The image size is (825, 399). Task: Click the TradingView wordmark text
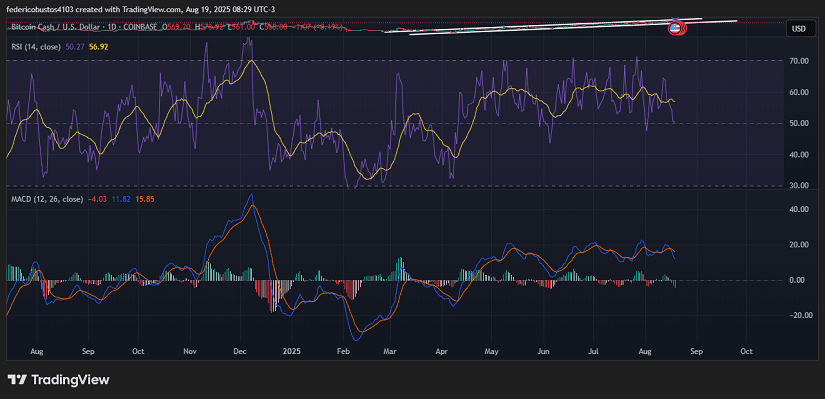pyautogui.click(x=71, y=380)
